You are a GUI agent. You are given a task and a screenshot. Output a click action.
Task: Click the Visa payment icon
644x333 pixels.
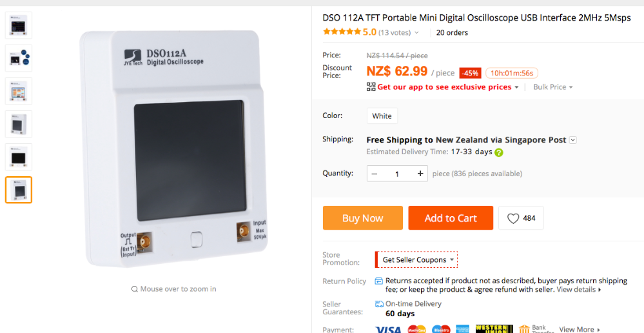[388, 329]
